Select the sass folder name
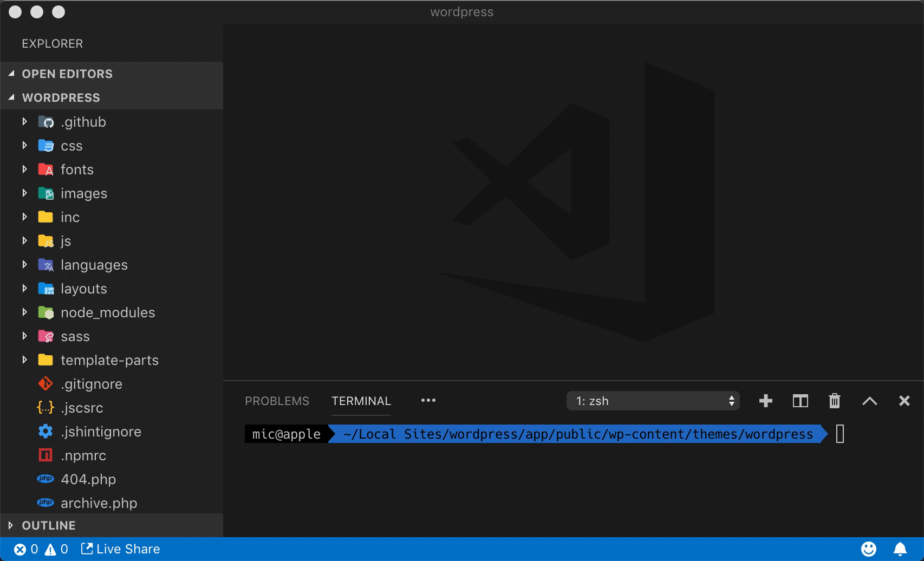The height and width of the screenshot is (561, 924). [x=75, y=337]
